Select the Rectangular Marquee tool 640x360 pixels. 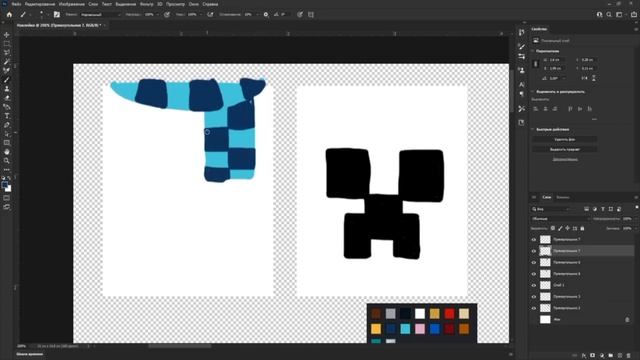7,44
